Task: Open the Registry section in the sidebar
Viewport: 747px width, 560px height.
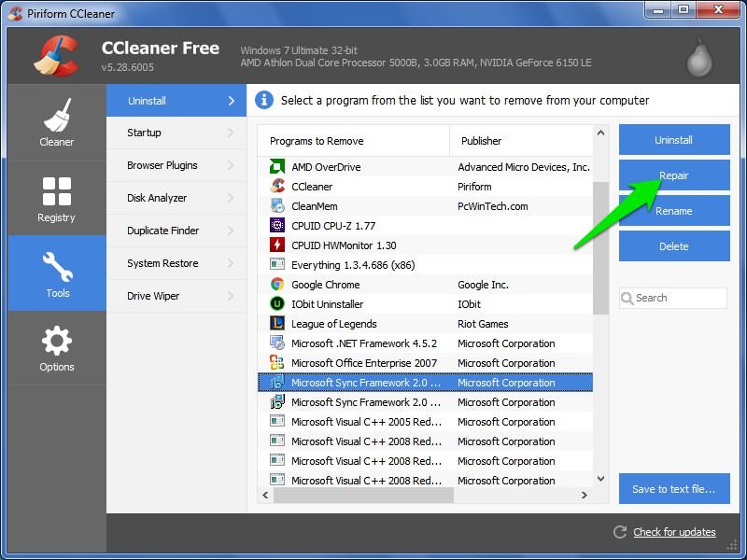Action: tap(57, 199)
